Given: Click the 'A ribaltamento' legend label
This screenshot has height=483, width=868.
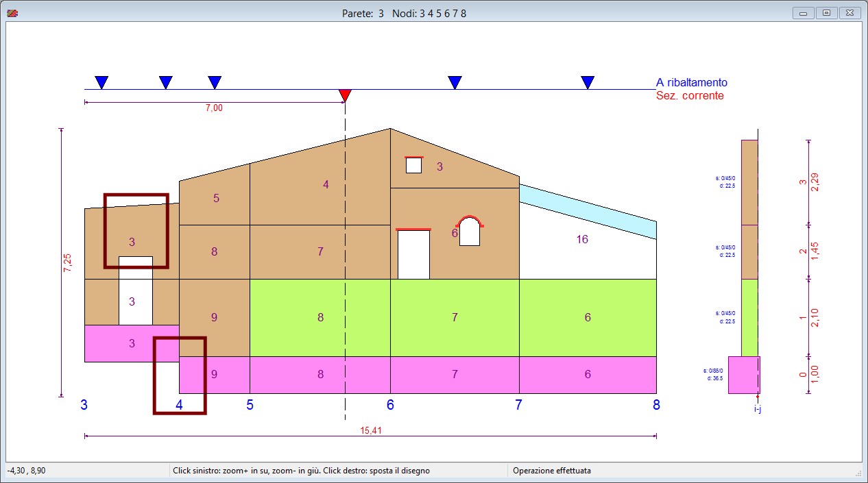Looking at the screenshot, I should pyautogui.click(x=691, y=83).
